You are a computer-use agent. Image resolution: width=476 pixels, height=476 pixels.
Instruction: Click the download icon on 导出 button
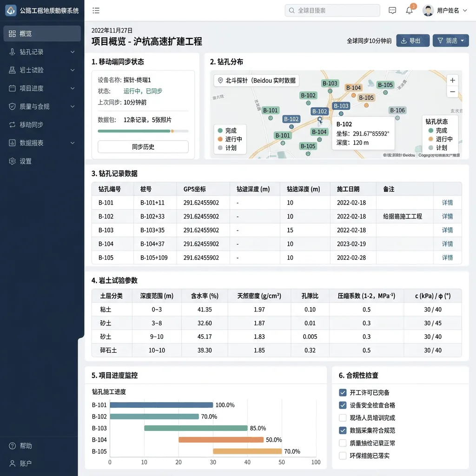tap(404, 41)
